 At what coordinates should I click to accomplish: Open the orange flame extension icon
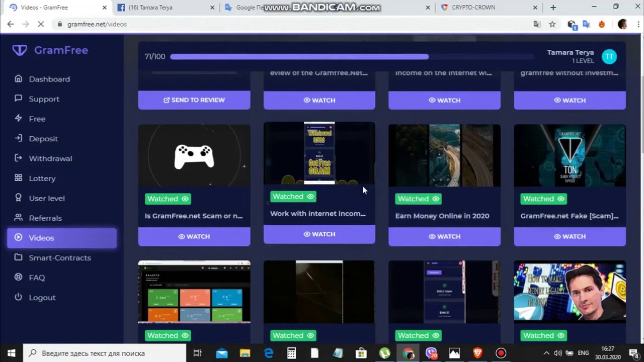(601, 24)
